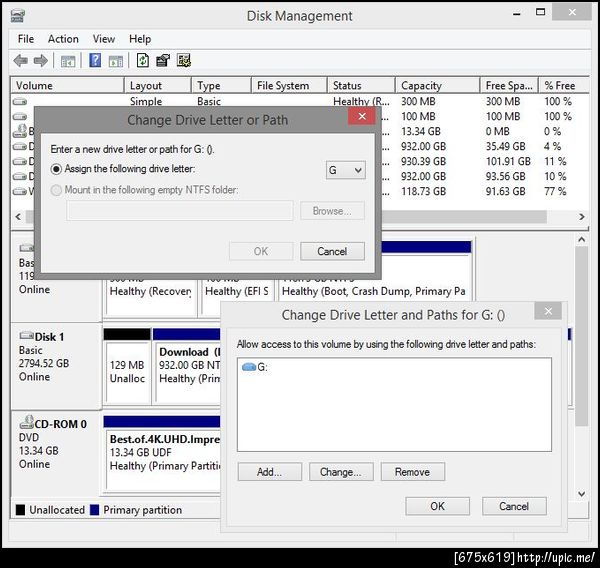This screenshot has height=568, width=600.
Task: Click the 35.49 GB free space cell
Action: pos(505,147)
